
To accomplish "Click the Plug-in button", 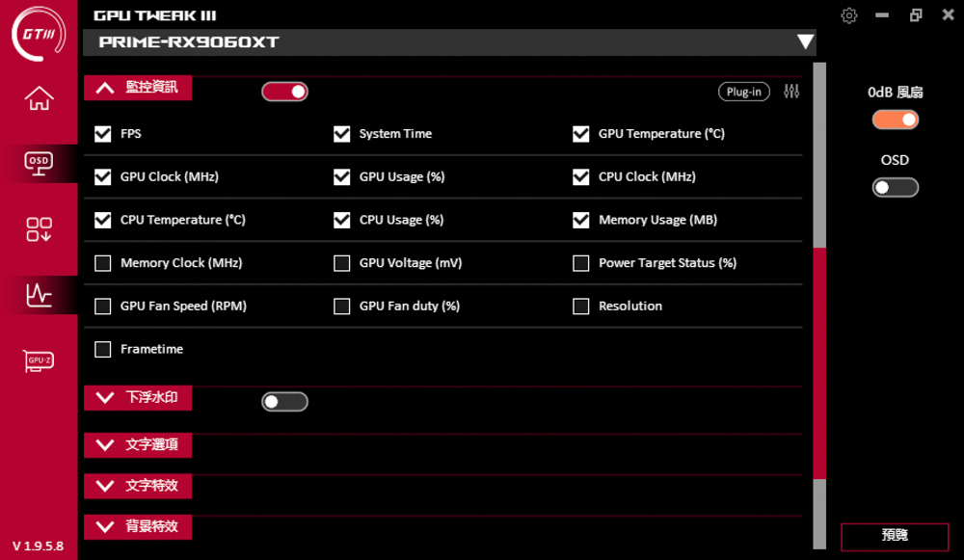I will [x=744, y=92].
